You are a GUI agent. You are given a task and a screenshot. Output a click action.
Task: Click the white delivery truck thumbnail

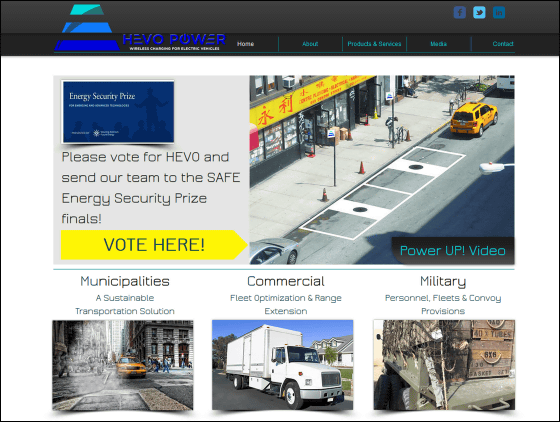[282, 365]
